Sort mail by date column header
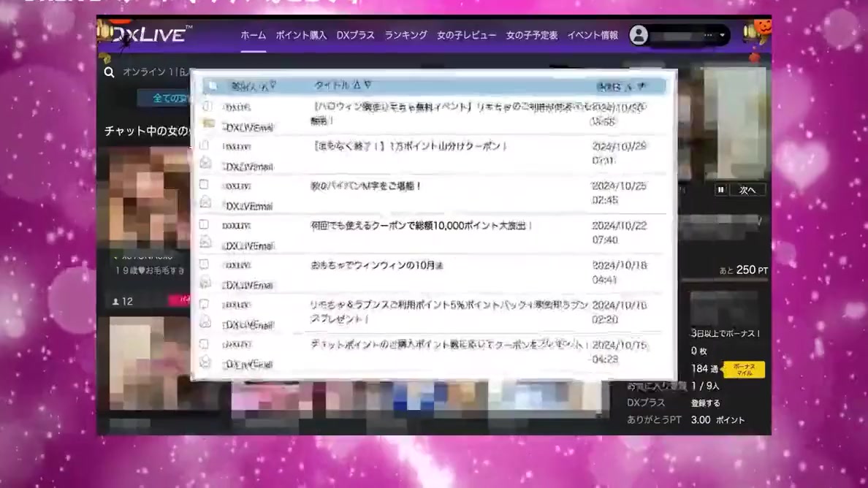This screenshot has width=868, height=488. [x=621, y=86]
